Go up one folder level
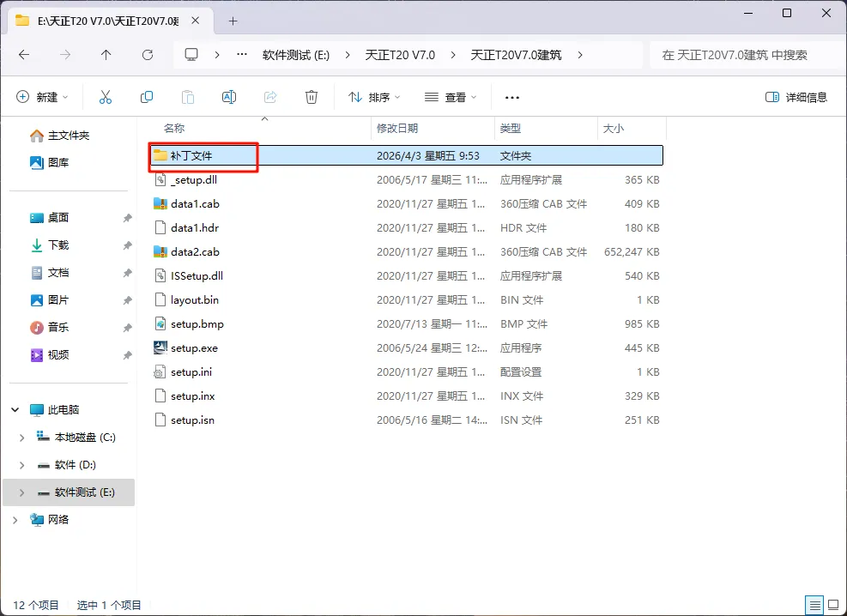The image size is (847, 616). click(106, 55)
